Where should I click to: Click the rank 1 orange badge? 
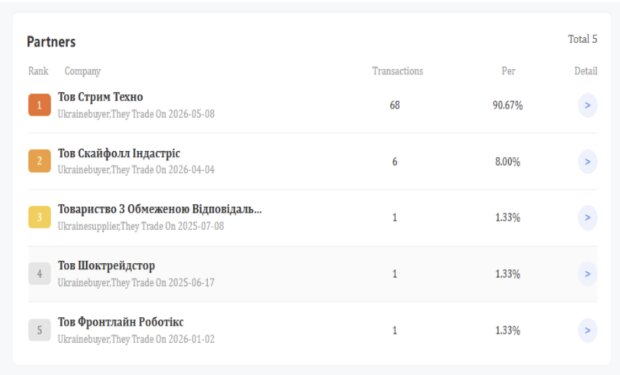click(x=40, y=105)
